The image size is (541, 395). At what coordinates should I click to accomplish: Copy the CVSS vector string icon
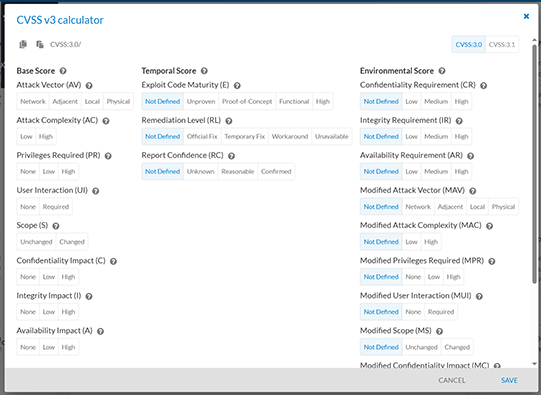click(23, 45)
